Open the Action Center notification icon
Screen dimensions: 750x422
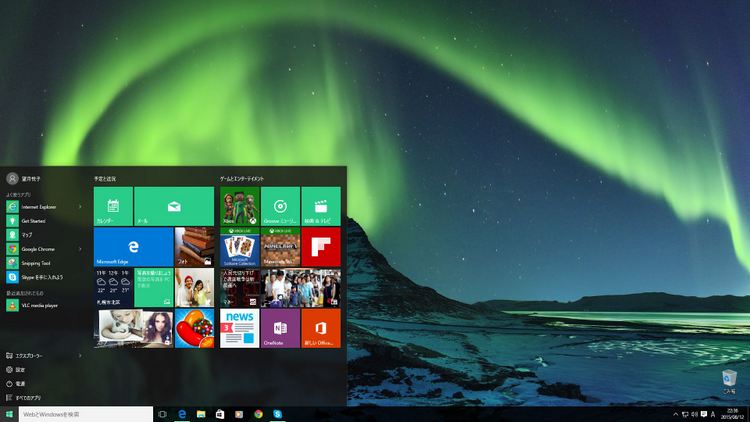(x=704, y=414)
